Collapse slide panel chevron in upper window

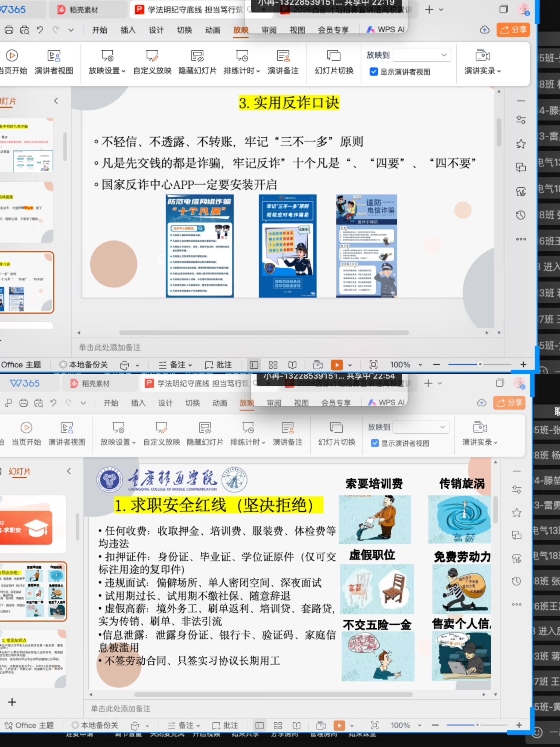click(56, 101)
